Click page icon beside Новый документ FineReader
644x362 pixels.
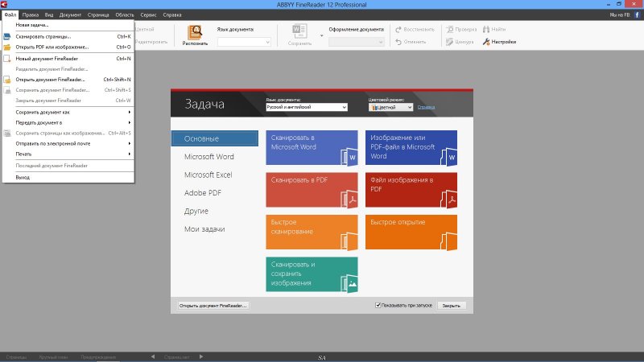7,59
